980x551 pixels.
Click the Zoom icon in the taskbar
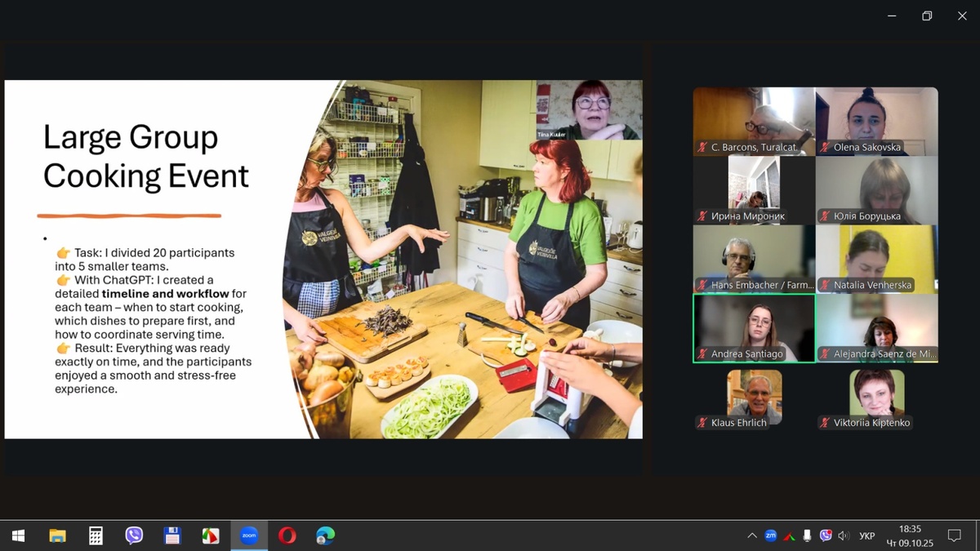(249, 535)
